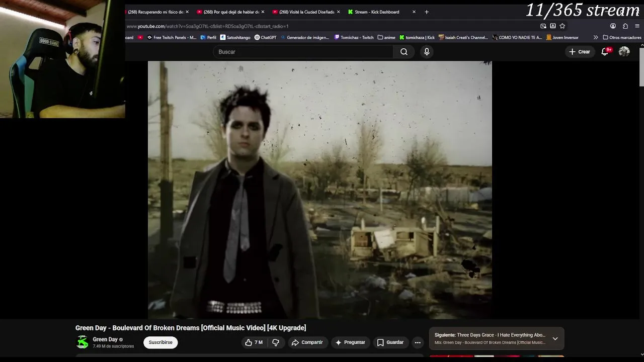Dislike the video with the thumbs-down icon
Screen dimensions: 644x362
[276, 342]
